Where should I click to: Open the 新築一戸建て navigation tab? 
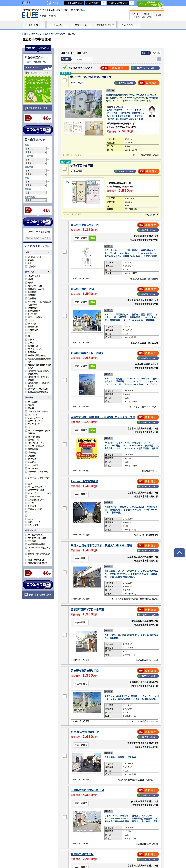(34, 25)
